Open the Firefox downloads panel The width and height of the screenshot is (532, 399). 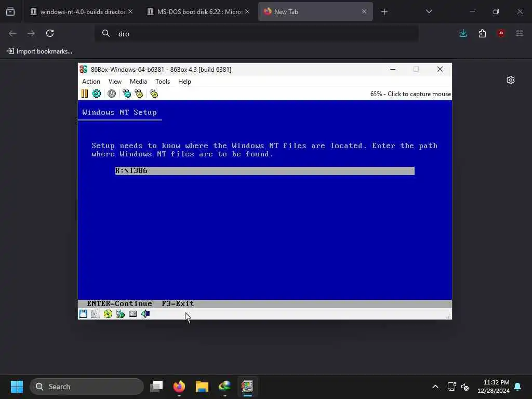[463, 33]
